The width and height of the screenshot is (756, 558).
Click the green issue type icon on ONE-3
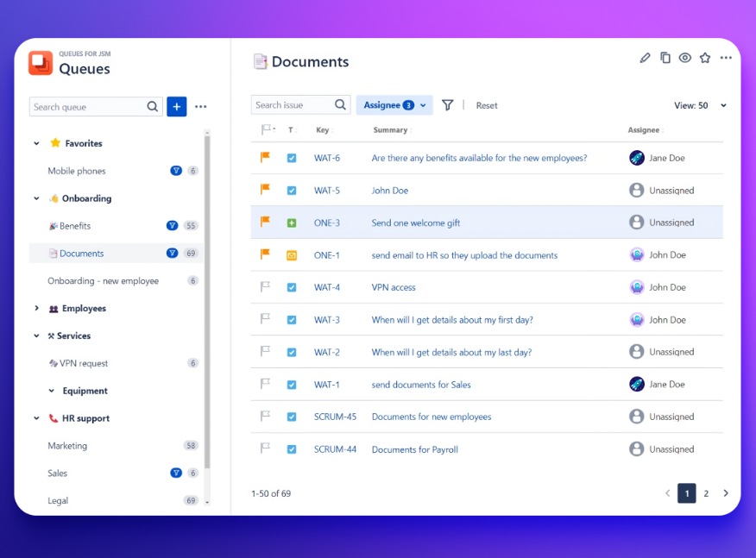tap(292, 223)
